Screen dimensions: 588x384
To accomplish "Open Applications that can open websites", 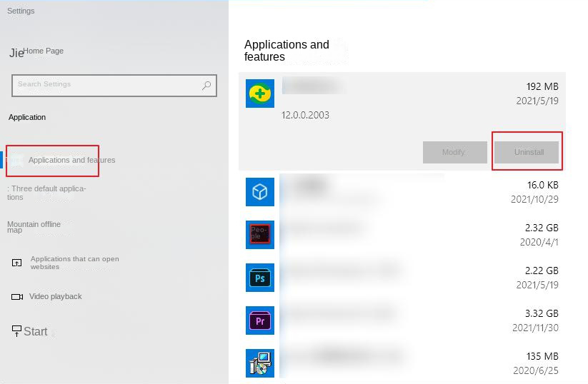I will pos(74,263).
